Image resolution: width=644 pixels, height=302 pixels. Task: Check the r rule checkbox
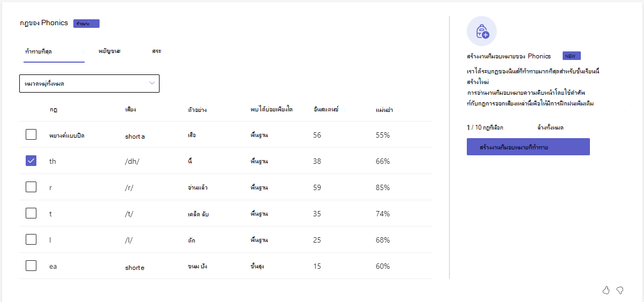pos(31,187)
